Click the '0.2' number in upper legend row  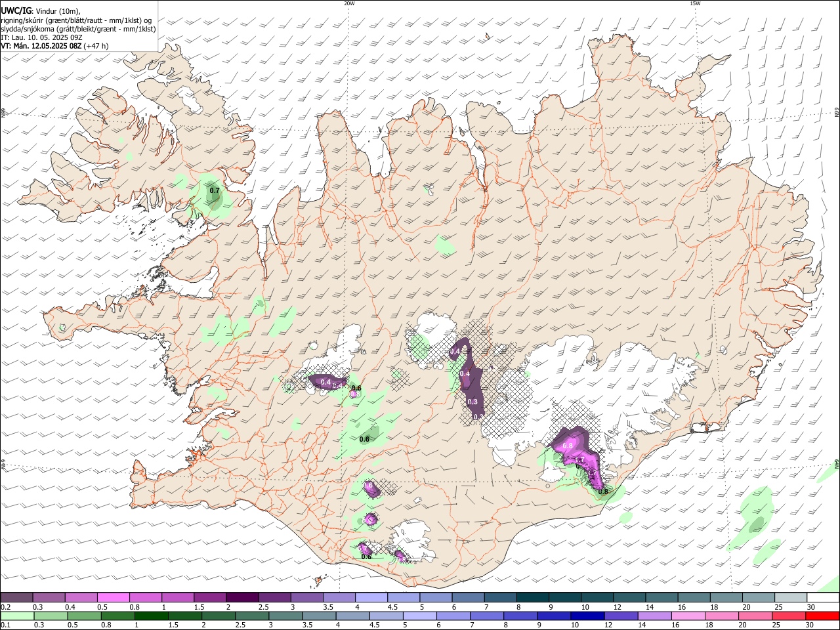[5, 607]
